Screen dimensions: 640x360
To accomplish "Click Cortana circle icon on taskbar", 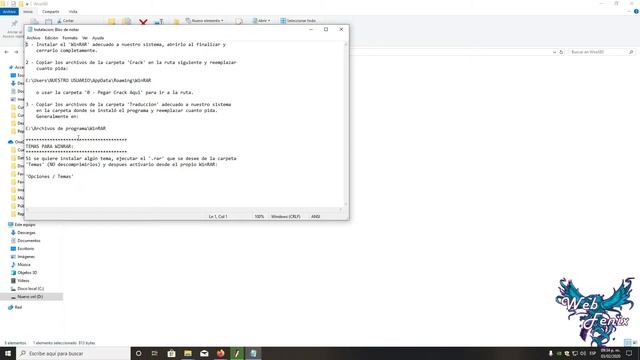I will (138, 353).
